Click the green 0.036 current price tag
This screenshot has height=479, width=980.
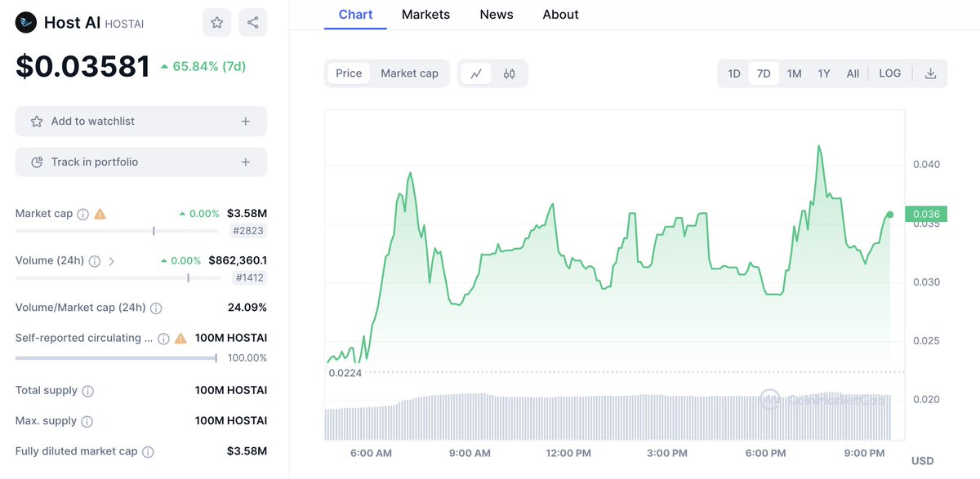click(926, 215)
